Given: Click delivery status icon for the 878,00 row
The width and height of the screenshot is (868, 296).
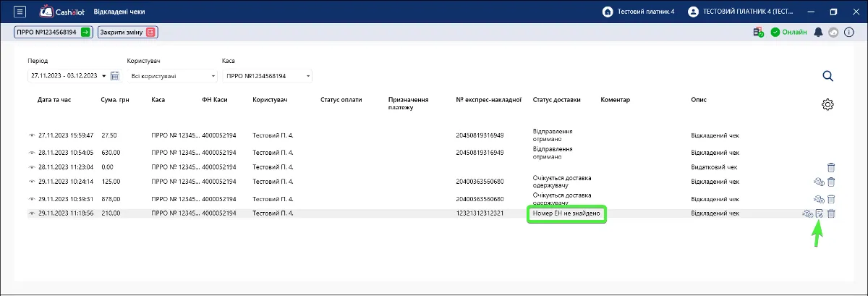Looking at the screenshot, I should coord(819,198).
